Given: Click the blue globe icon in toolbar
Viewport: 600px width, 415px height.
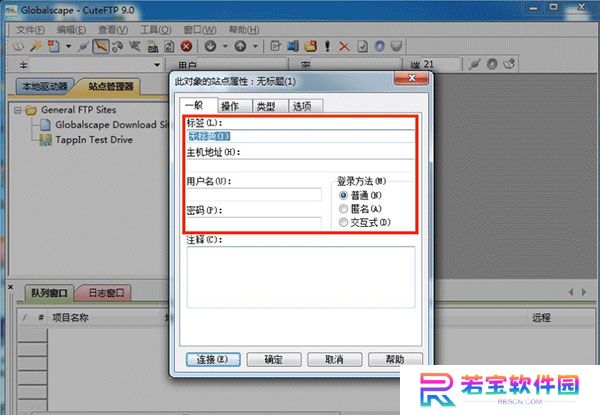Looking at the screenshot, I should tap(379, 47).
